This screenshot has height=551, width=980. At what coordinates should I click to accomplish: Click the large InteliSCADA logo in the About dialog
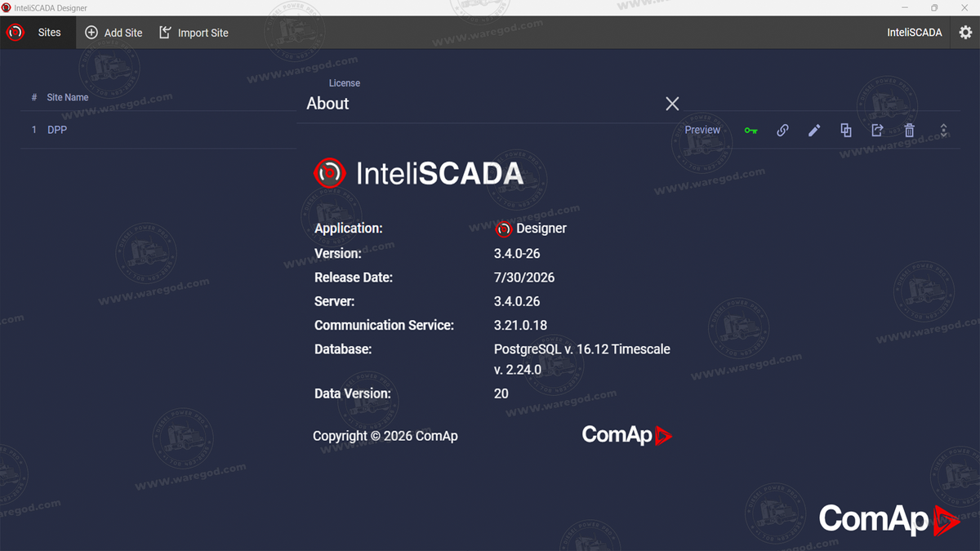point(418,173)
